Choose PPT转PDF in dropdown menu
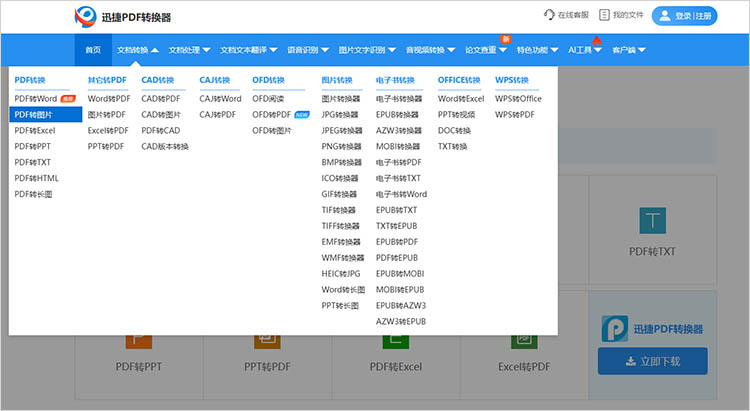This screenshot has width=750, height=411. click(106, 146)
